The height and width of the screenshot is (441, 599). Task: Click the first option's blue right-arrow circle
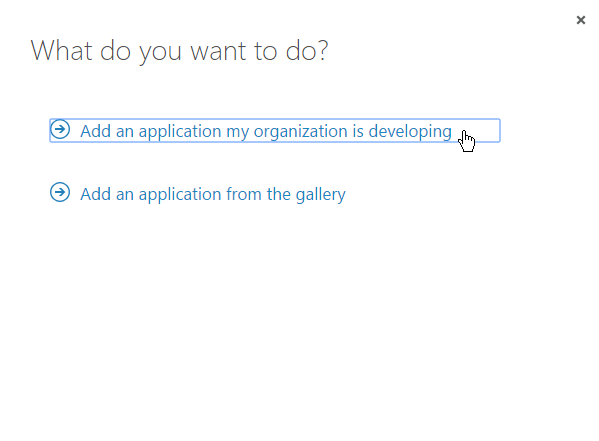pyautogui.click(x=60, y=129)
